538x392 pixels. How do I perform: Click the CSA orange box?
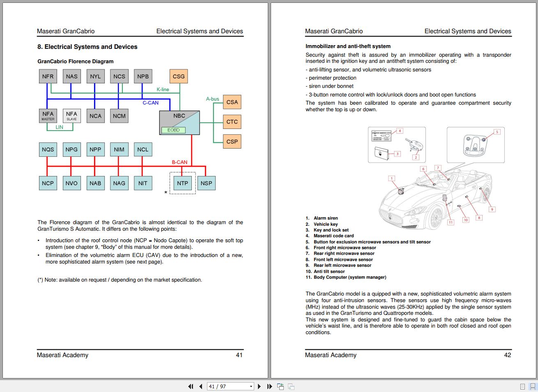pyautogui.click(x=232, y=102)
